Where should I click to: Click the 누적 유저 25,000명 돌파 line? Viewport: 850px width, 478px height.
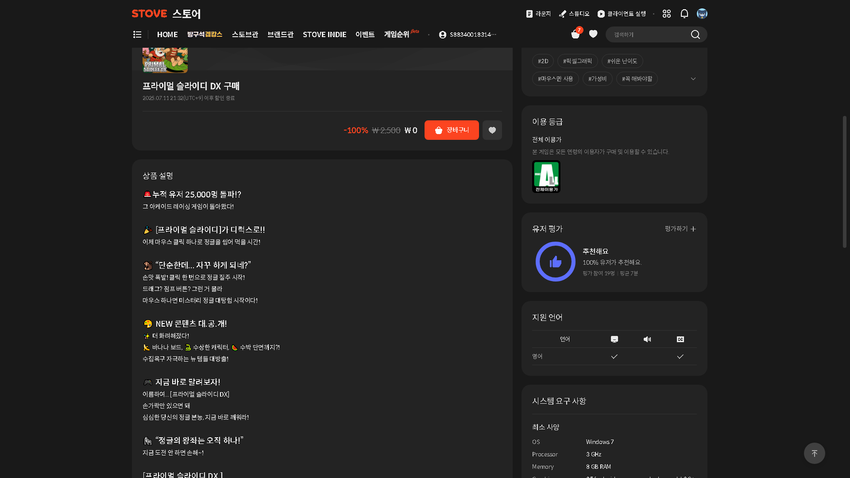tap(192, 194)
